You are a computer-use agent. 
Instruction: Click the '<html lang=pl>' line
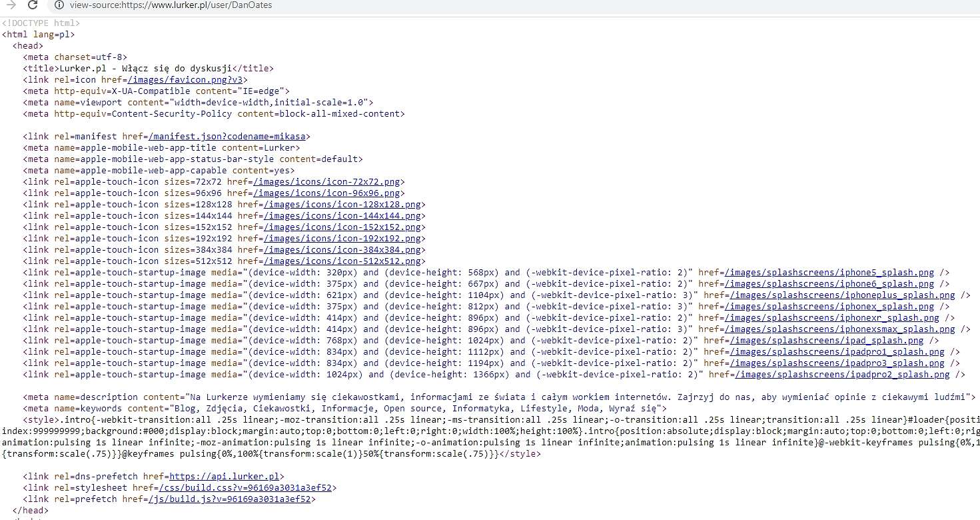pyautogui.click(x=38, y=34)
